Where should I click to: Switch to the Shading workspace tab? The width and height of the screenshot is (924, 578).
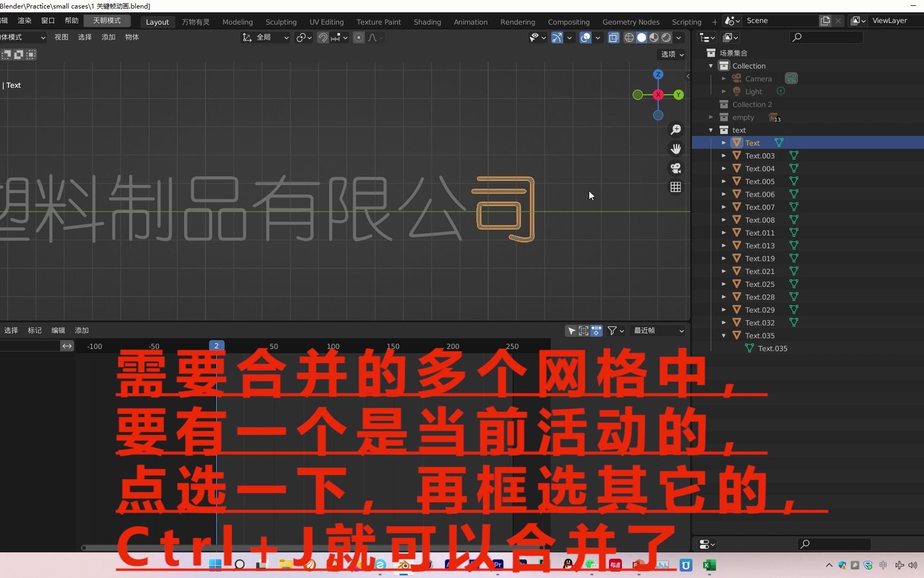point(427,22)
